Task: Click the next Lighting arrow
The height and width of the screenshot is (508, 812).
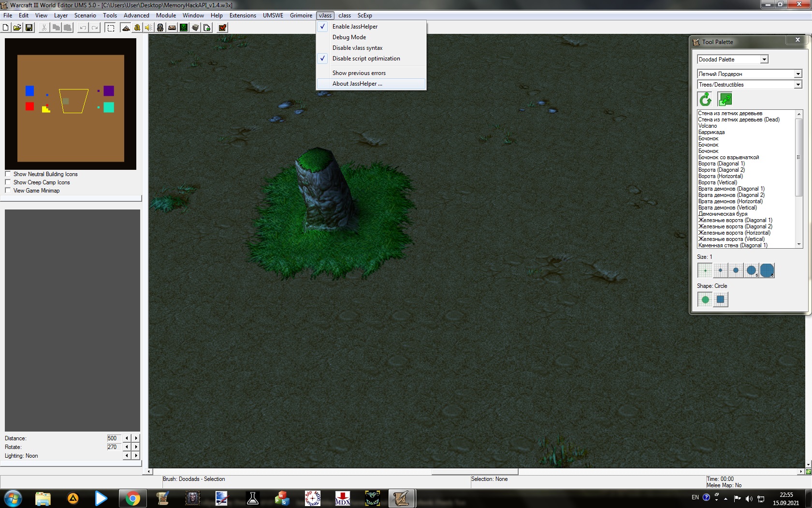Action: 136,456
